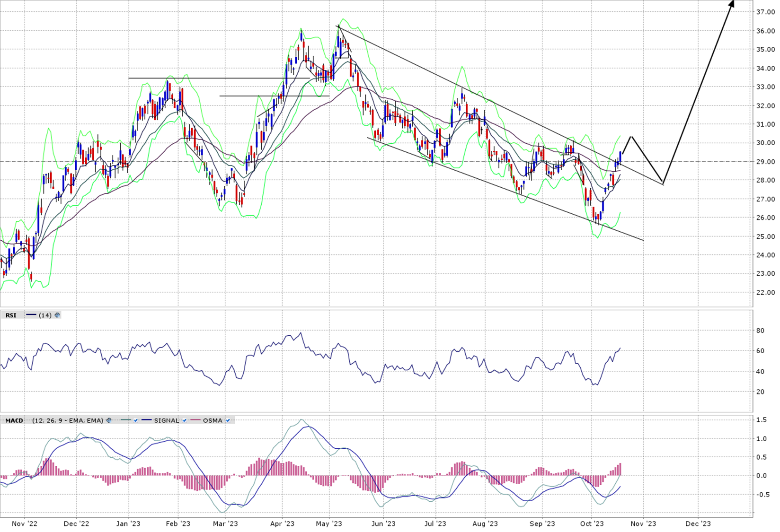Click the arrowhead of the projected upward arrow

tap(732, 4)
